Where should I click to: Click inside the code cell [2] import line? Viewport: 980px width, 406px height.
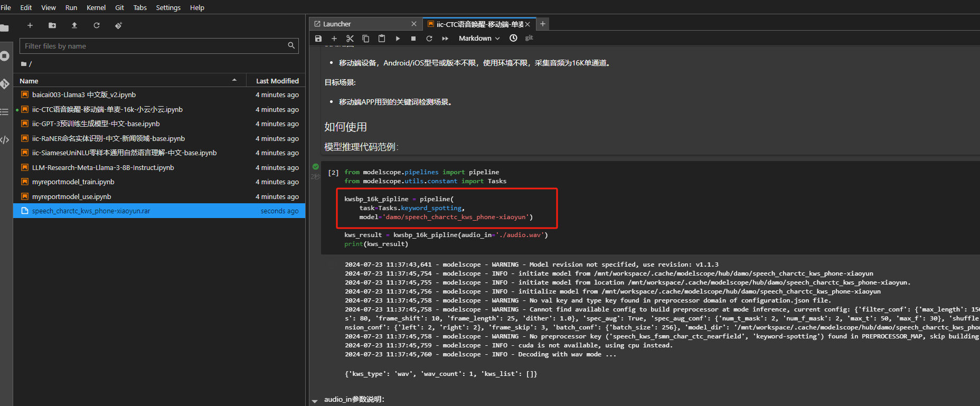point(421,172)
